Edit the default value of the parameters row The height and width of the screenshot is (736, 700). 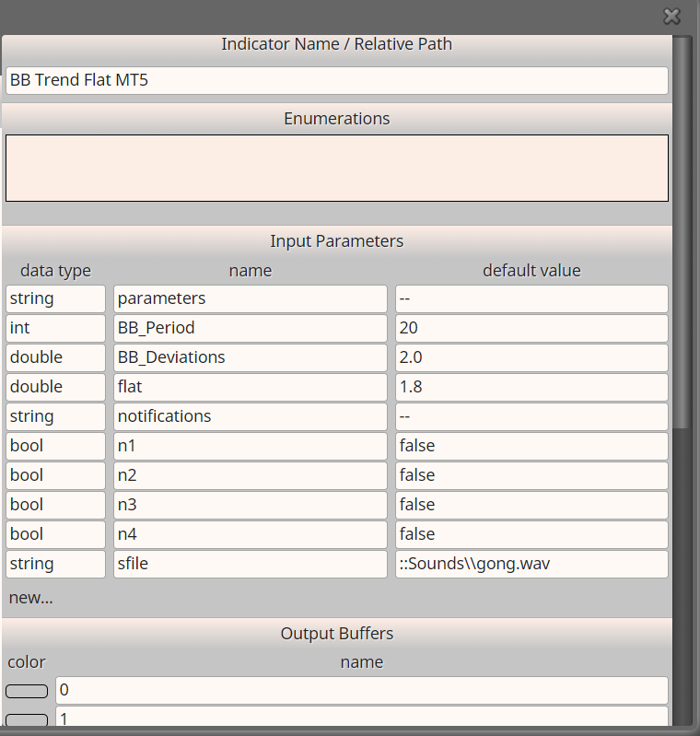[531, 298]
